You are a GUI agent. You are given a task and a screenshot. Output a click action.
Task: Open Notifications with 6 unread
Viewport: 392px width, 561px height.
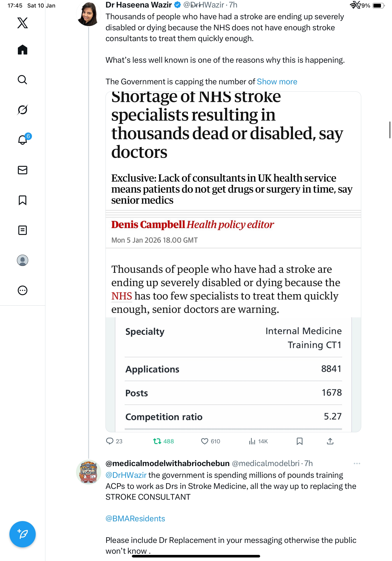pos(23,140)
